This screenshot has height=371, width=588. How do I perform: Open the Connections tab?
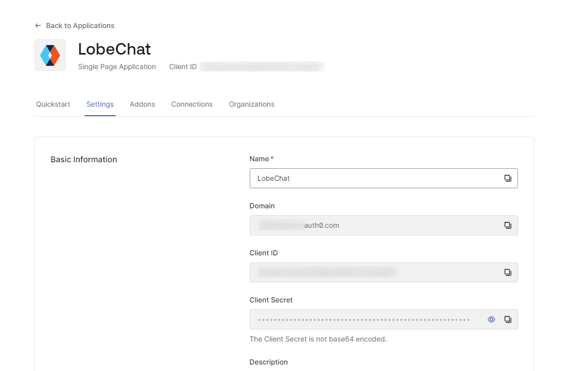point(192,104)
